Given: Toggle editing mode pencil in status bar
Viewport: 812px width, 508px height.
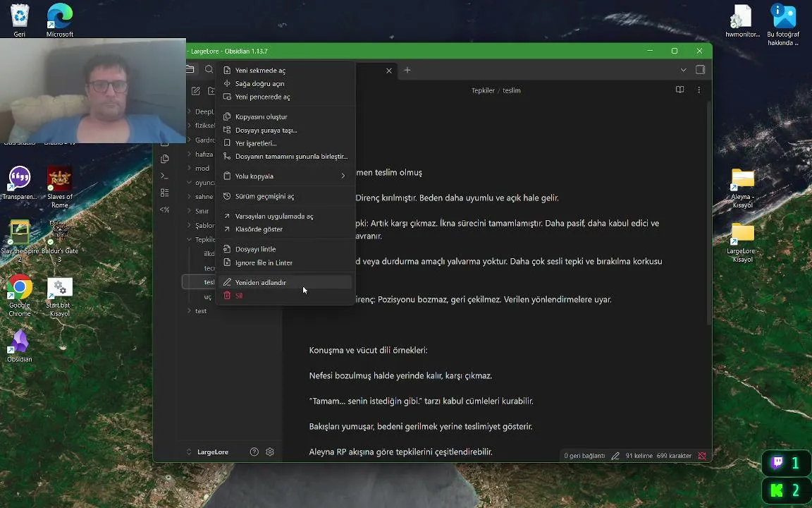Looking at the screenshot, I should (x=615, y=456).
